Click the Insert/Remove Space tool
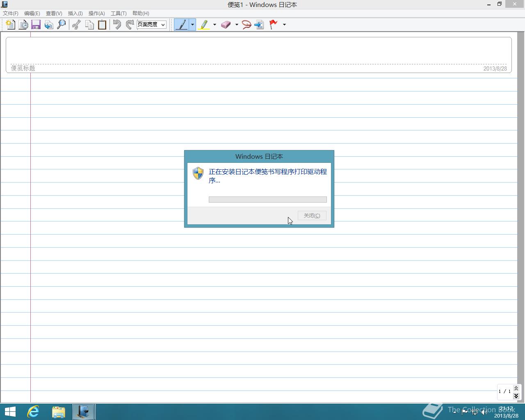 click(259, 25)
